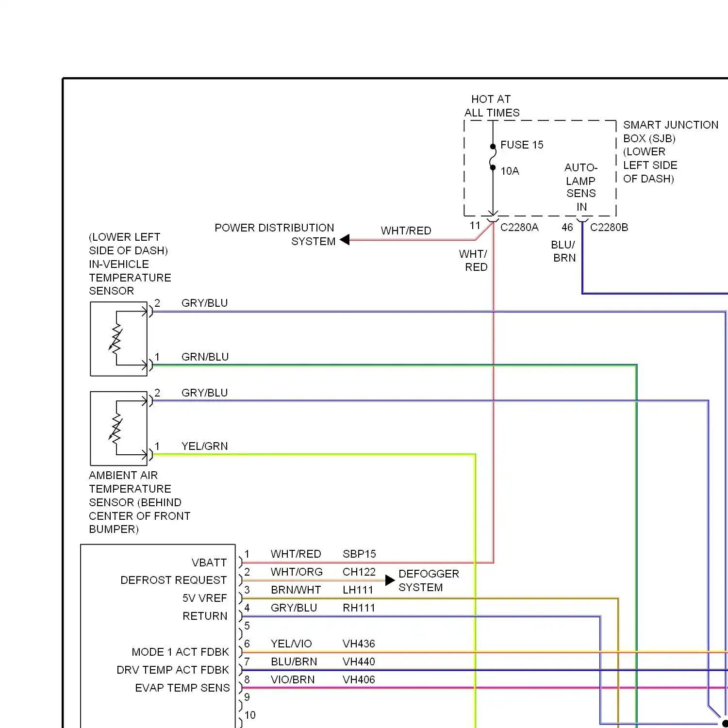
Task: Click 'WHT/RED' wire label on pin 1
Action: [296, 554]
